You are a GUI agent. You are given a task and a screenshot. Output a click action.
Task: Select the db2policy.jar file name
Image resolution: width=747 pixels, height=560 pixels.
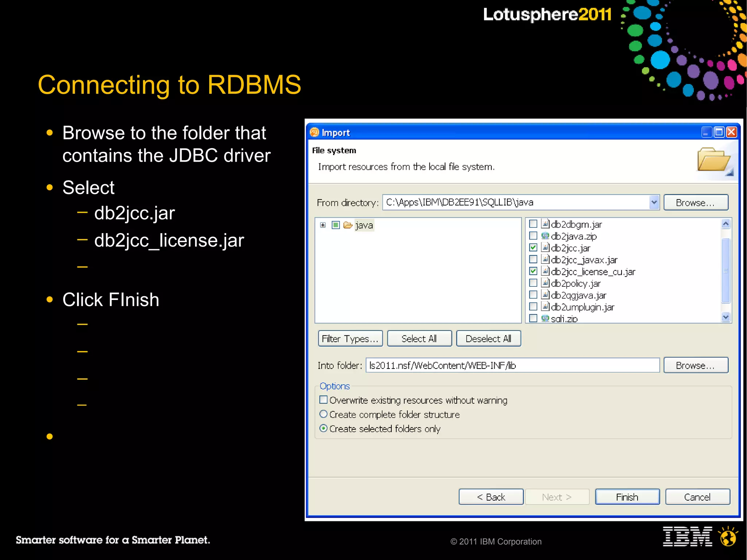point(576,283)
